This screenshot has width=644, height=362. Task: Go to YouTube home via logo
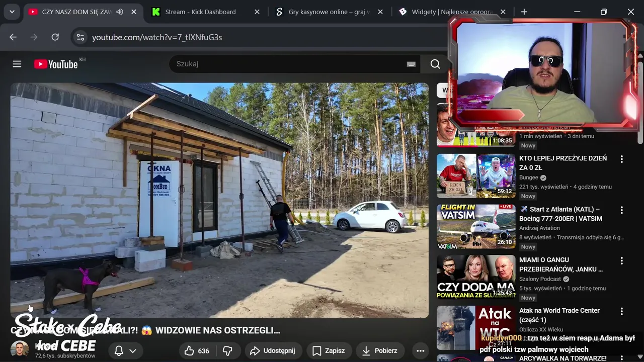(x=56, y=64)
